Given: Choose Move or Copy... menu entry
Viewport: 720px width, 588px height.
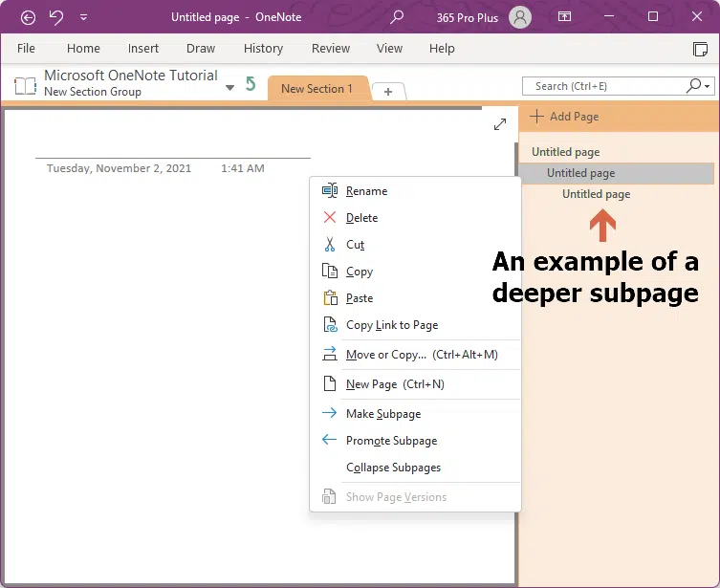Looking at the screenshot, I should 415,355.
